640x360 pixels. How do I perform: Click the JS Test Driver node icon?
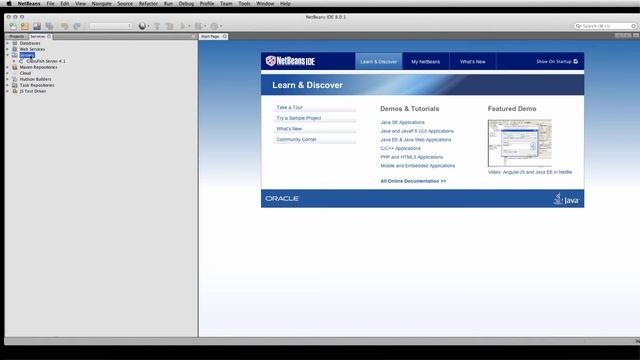tap(15, 91)
